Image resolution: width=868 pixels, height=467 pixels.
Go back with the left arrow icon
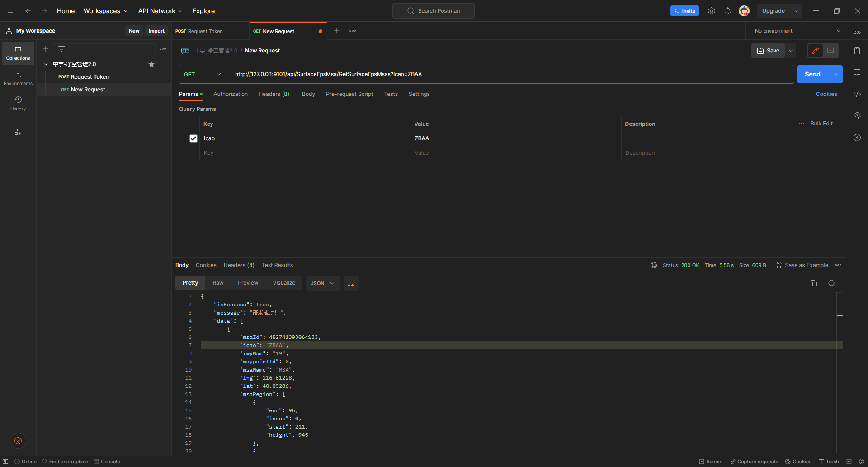tap(28, 11)
